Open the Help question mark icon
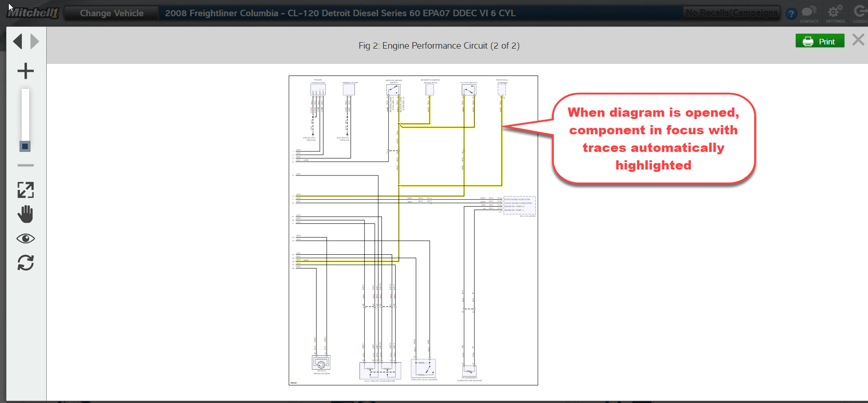868x403 pixels. 791,14
